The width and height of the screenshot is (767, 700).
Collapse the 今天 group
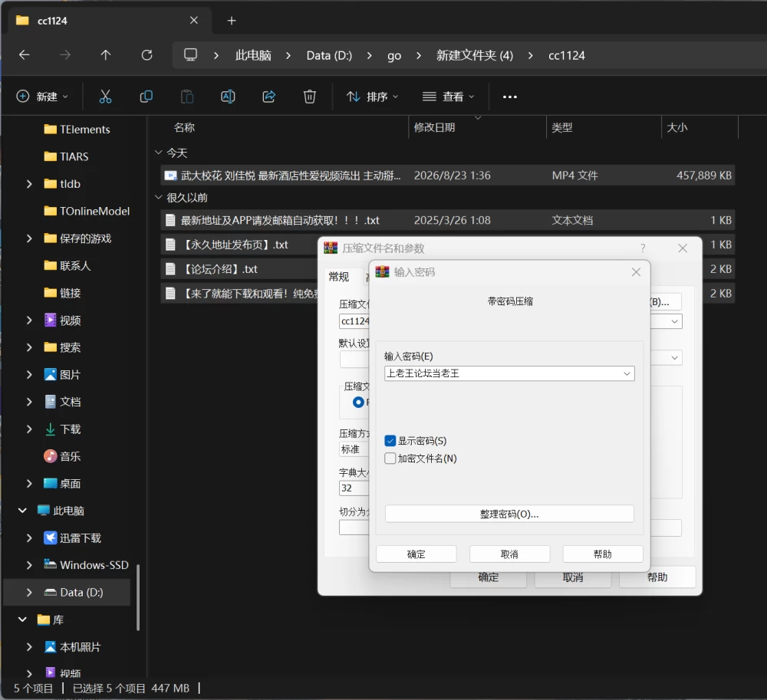coord(159,153)
